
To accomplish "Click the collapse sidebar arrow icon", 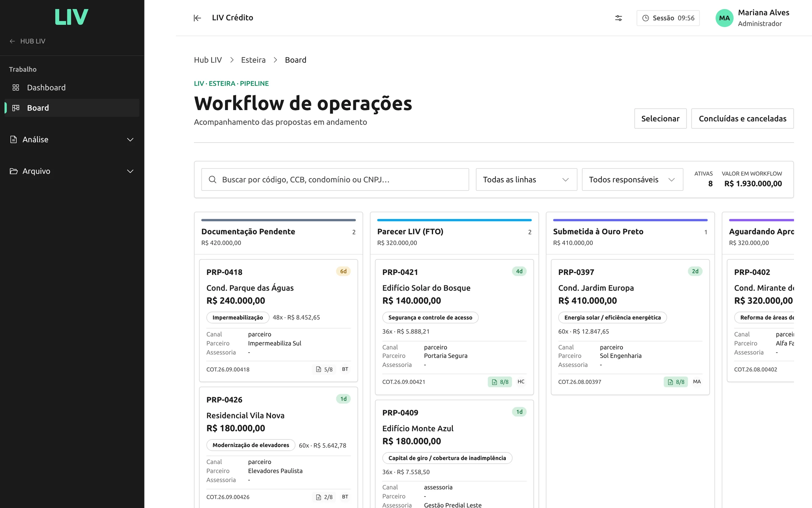I will point(197,18).
